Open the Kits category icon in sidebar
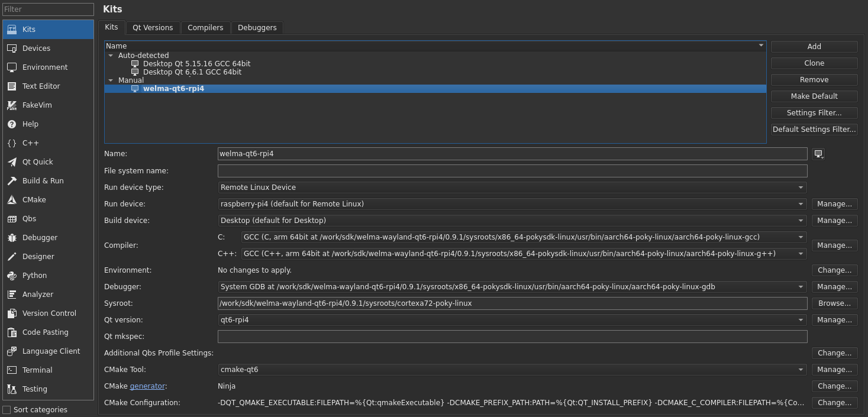Viewport: 868px width, 417px height. tap(12, 30)
